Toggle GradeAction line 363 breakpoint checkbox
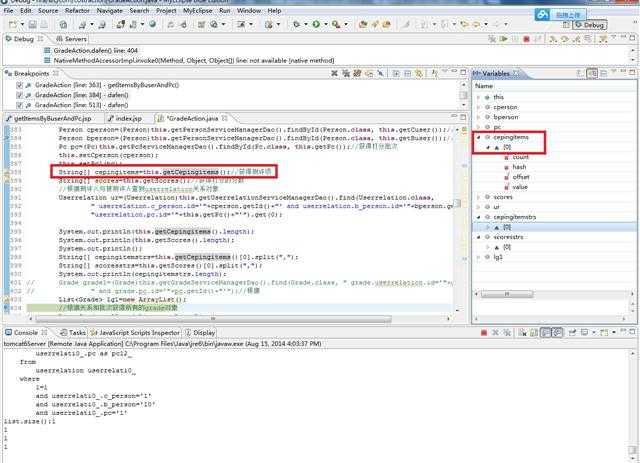The width and height of the screenshot is (640, 463). tap(19, 85)
